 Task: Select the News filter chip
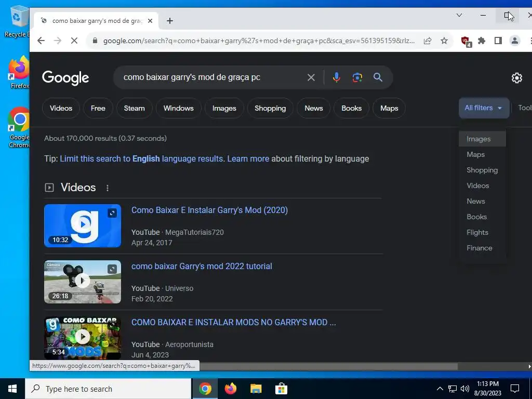point(313,108)
